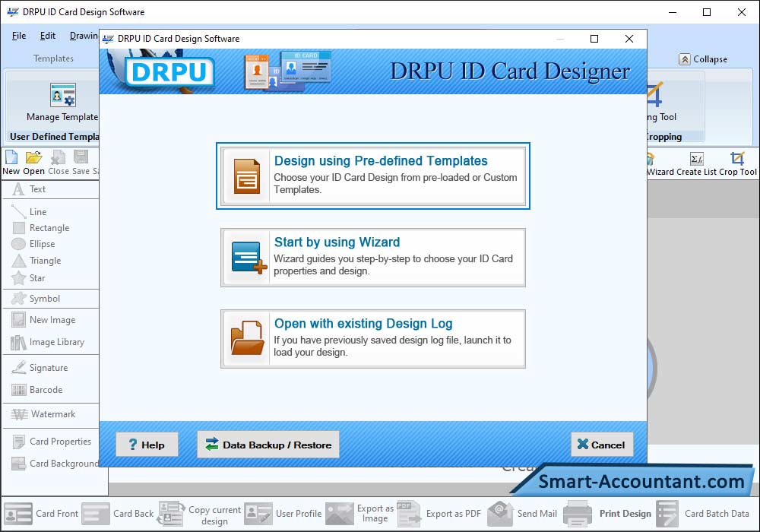Click the orange template document icon
The image size is (760, 532).
tap(247, 176)
